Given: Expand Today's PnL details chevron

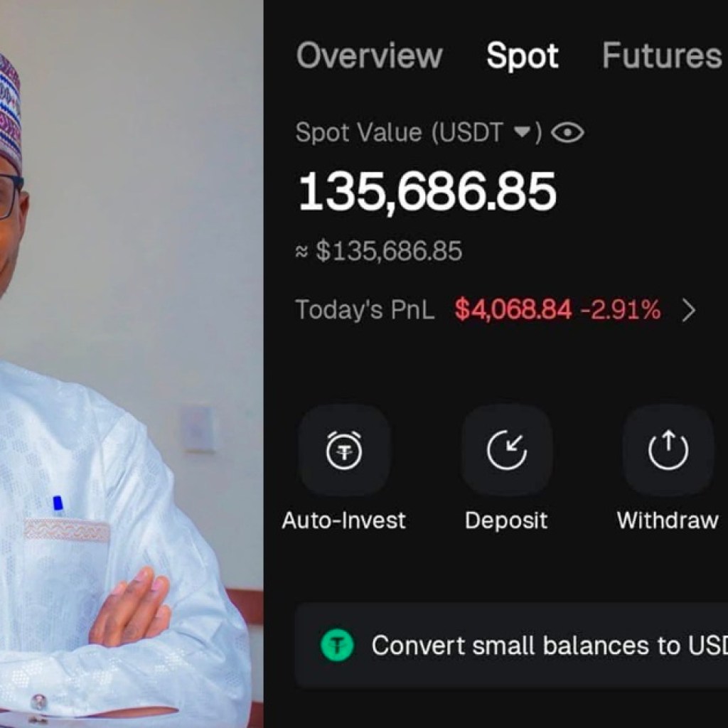Looking at the screenshot, I should [x=688, y=311].
